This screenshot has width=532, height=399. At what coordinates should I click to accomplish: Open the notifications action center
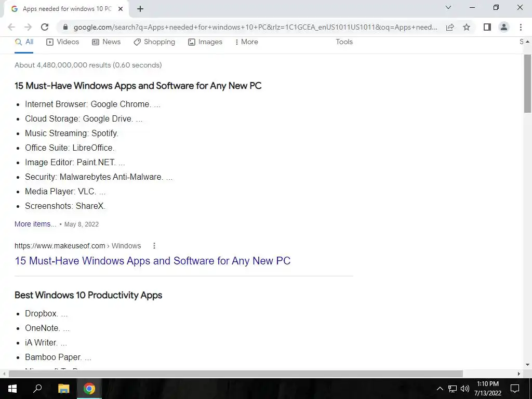click(x=515, y=389)
